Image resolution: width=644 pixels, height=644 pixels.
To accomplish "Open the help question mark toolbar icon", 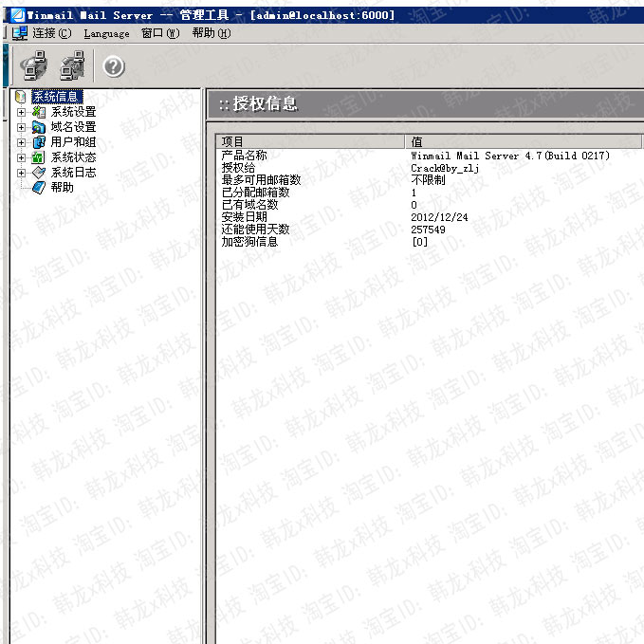I will point(114,66).
